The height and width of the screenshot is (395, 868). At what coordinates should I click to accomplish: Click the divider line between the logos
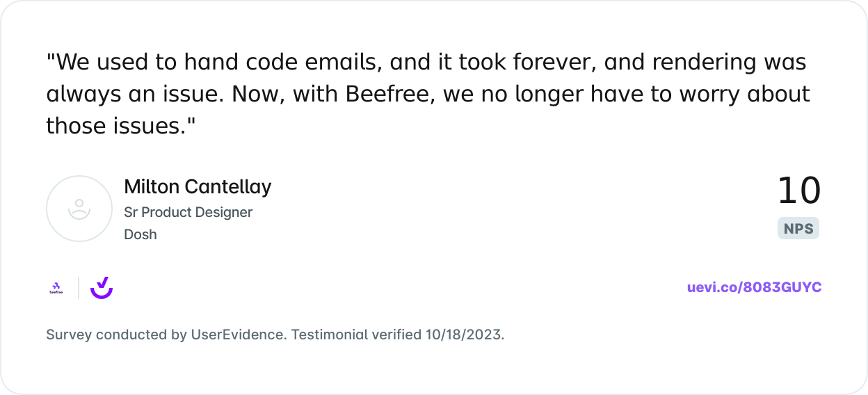[x=79, y=288]
